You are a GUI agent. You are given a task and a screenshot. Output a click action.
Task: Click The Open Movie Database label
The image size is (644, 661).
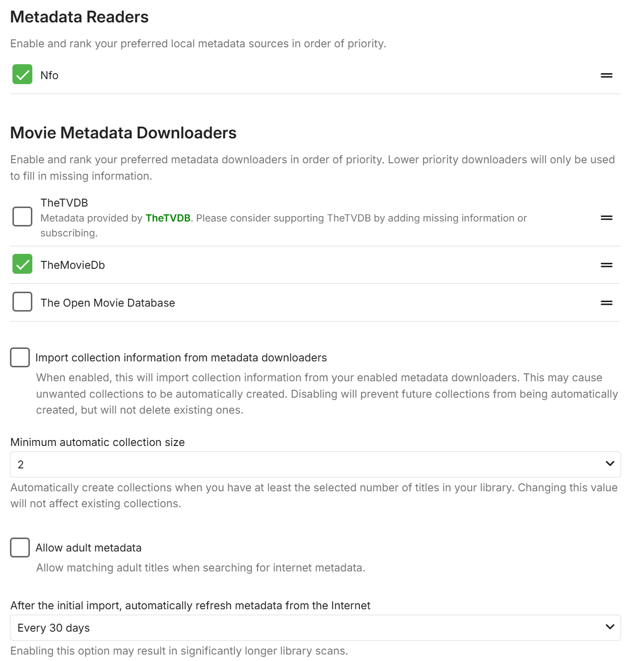coord(107,303)
